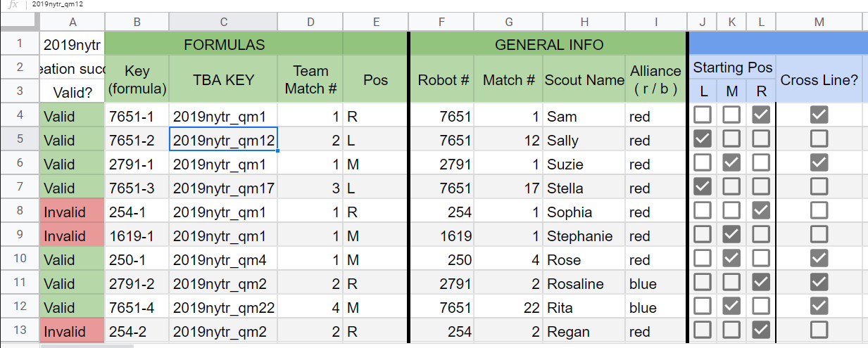Check starting position M in Rosaline's row
The width and height of the screenshot is (868, 348).
(732, 283)
